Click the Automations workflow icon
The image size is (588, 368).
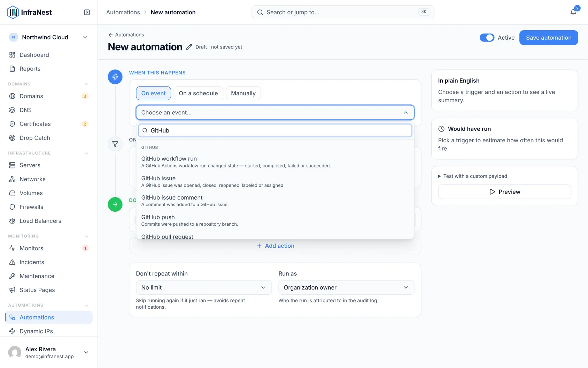coord(12,317)
